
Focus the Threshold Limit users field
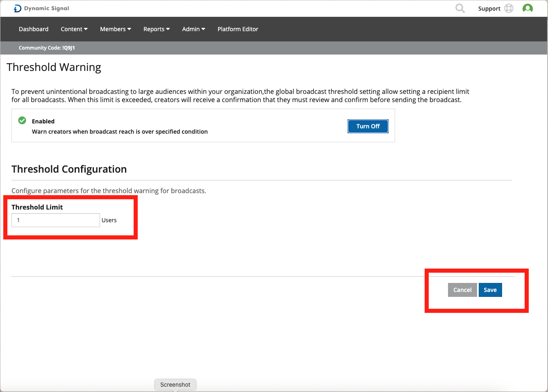pyautogui.click(x=56, y=220)
